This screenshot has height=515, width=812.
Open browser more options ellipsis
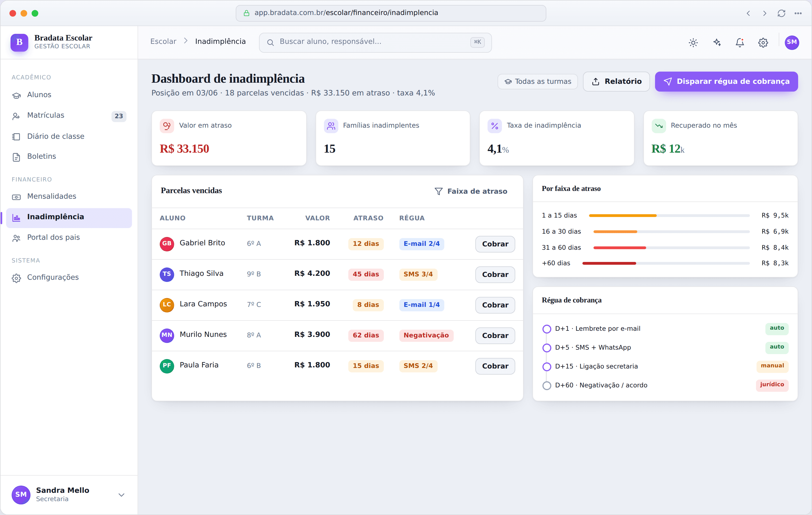pos(798,13)
